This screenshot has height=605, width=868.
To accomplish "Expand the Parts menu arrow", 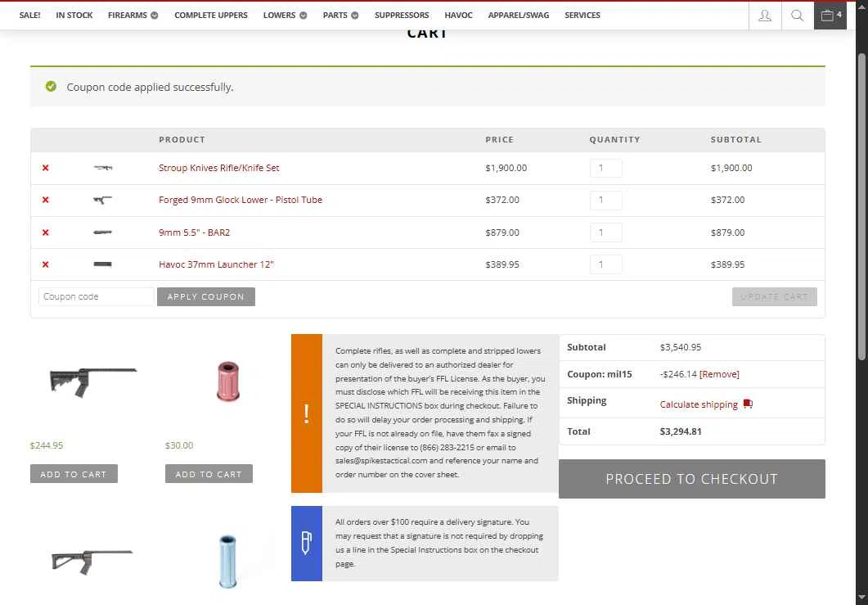I will click(x=355, y=16).
